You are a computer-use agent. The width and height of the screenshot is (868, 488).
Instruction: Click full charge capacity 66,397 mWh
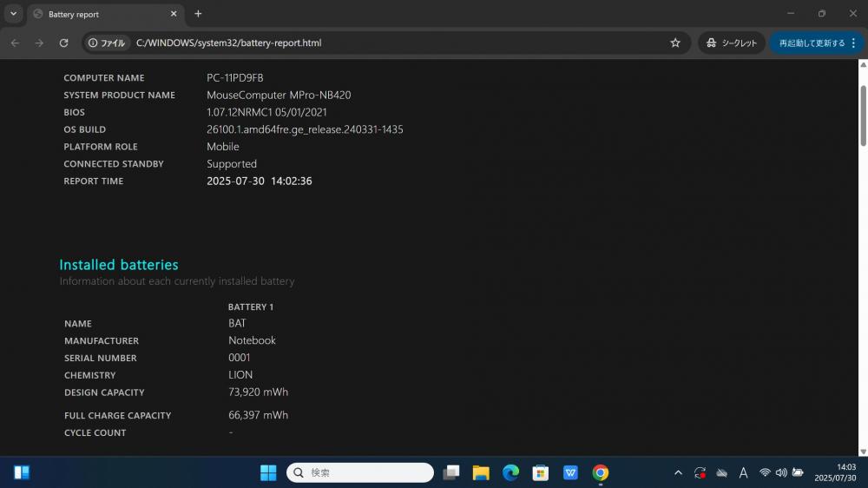click(258, 415)
